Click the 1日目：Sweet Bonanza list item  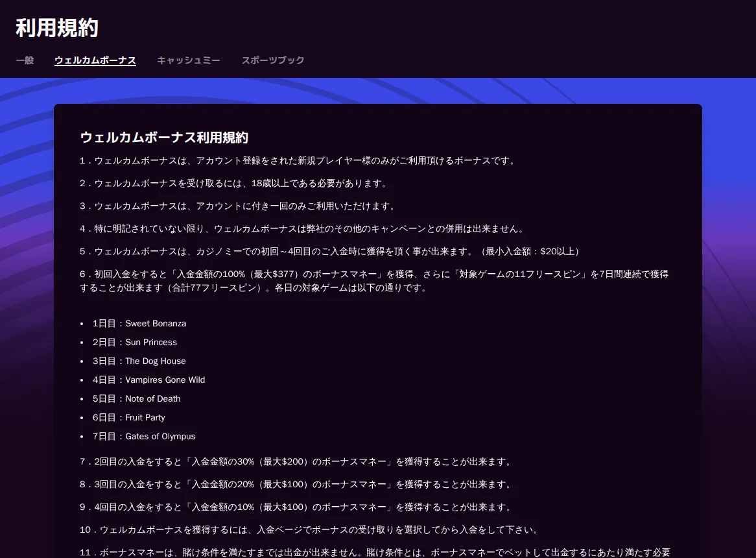coord(139,324)
